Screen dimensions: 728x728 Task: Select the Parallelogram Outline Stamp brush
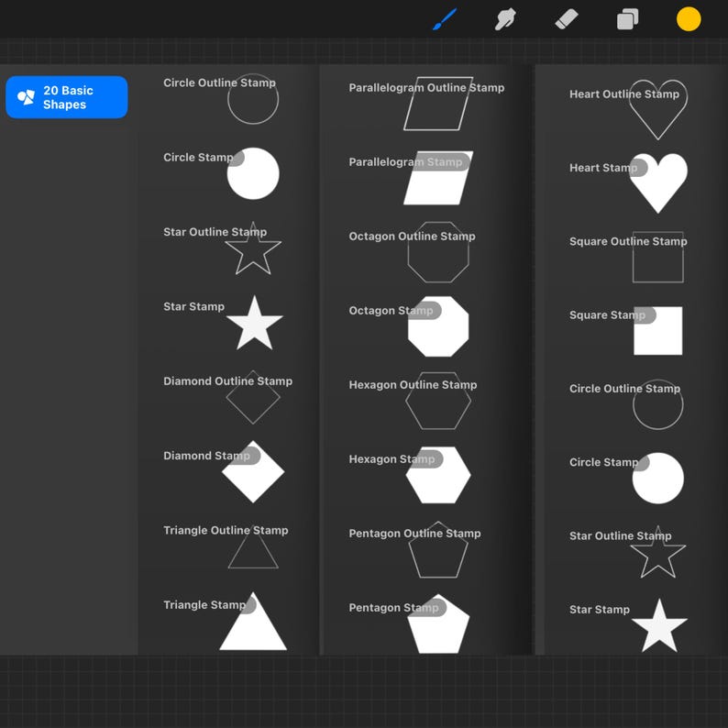(x=427, y=104)
